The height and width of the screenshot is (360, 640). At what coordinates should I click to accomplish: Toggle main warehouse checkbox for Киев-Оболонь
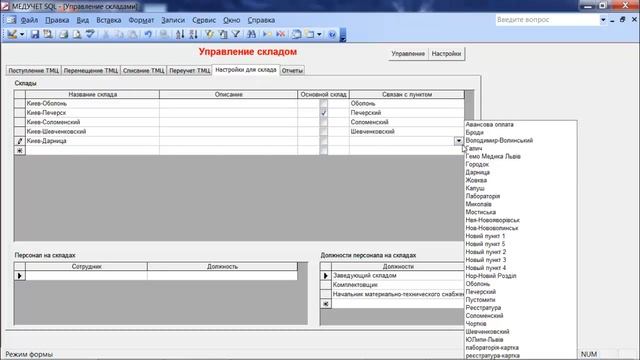324,103
